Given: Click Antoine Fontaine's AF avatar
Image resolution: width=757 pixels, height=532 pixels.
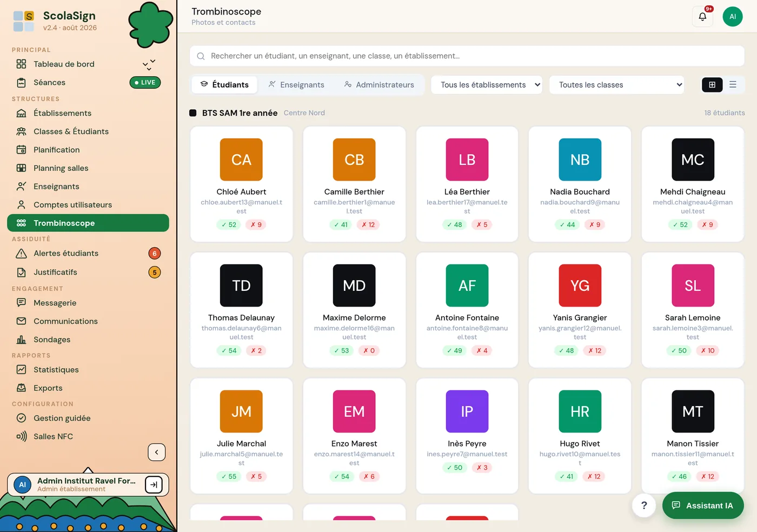Looking at the screenshot, I should coord(467,285).
